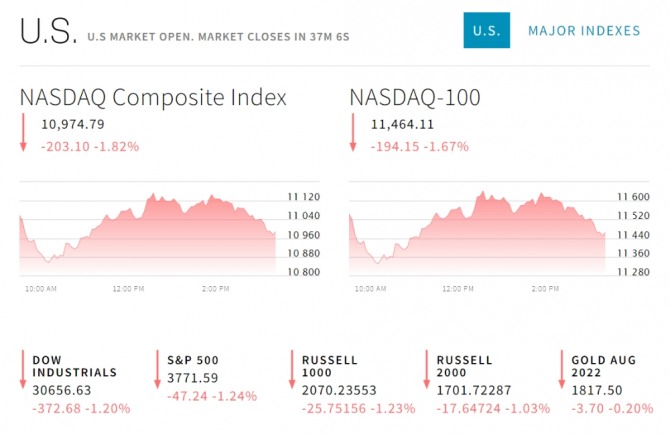Switch to the Major Indexes tab
The image size is (670, 434).
click(x=584, y=31)
